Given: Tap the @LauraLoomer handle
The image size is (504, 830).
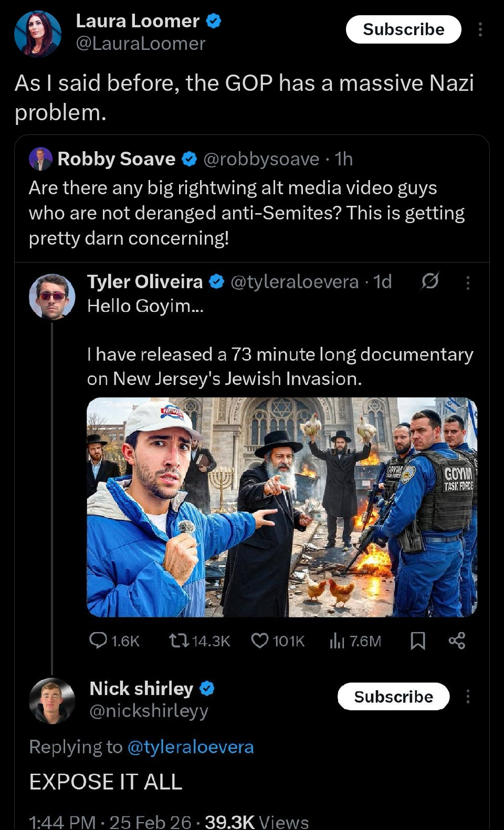Looking at the screenshot, I should 141,44.
